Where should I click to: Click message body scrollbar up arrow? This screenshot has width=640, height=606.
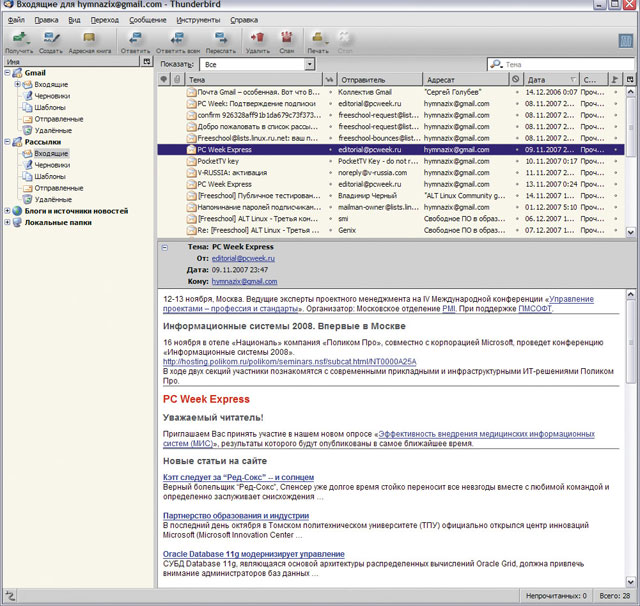pyautogui.click(x=630, y=294)
